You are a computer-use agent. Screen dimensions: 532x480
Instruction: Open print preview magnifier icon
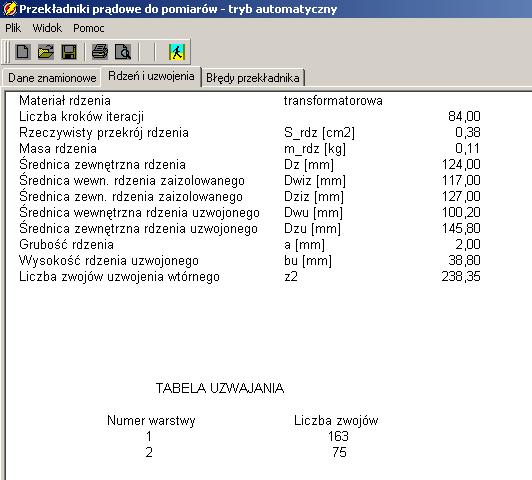[x=123, y=52]
